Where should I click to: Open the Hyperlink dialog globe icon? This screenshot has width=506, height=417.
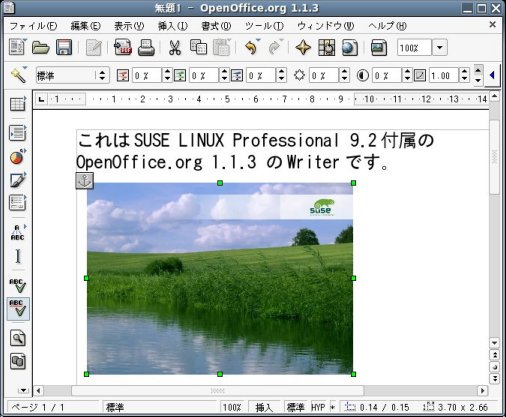point(350,47)
